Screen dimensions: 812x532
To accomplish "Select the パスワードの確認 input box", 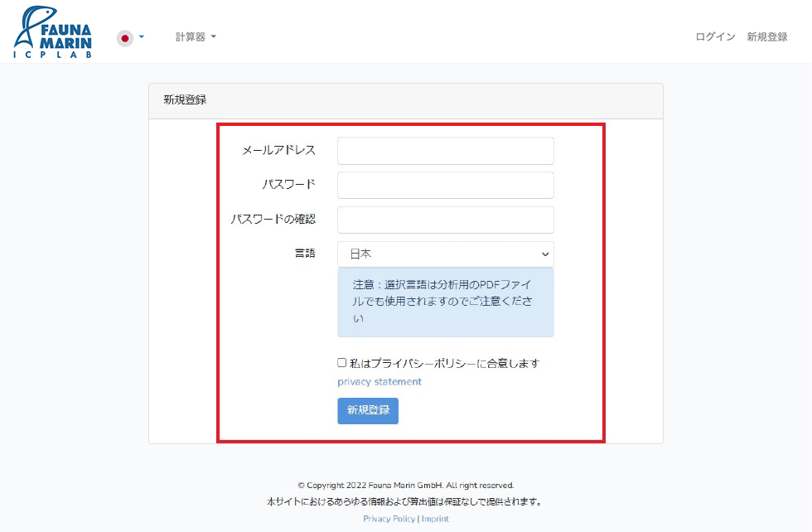I will click(445, 220).
